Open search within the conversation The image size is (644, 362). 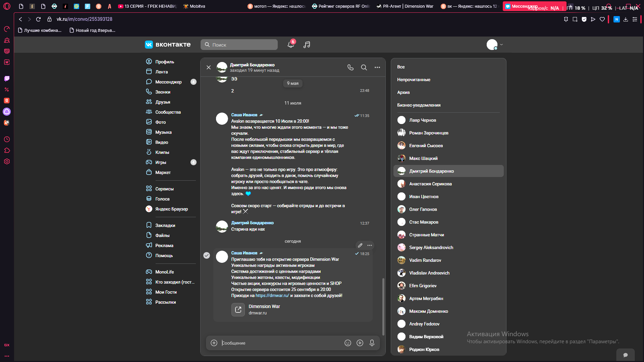[364, 67]
